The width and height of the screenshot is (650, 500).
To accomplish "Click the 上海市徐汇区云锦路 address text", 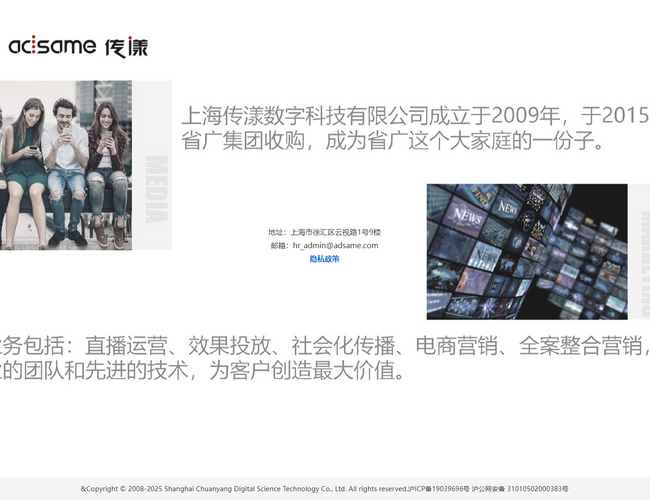I will [335, 232].
